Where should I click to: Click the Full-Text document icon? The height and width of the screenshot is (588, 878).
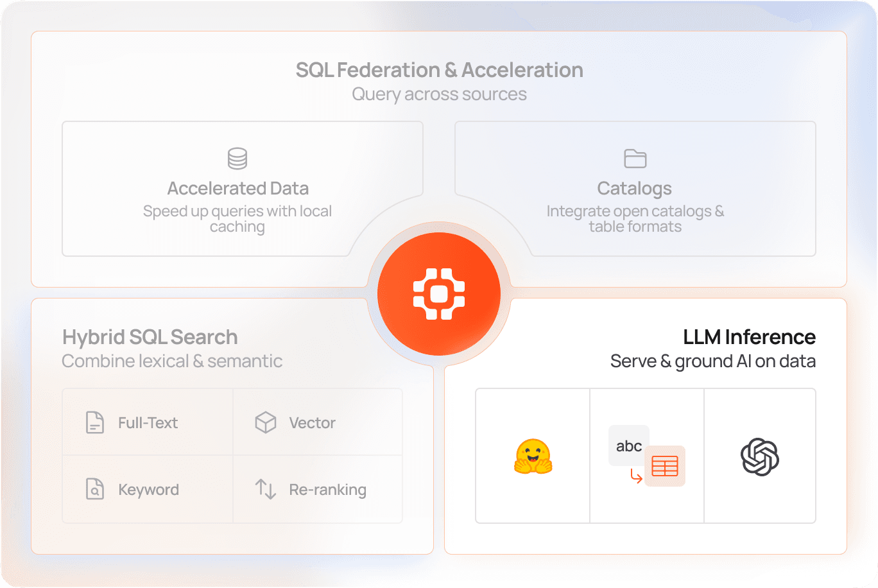pos(95,423)
